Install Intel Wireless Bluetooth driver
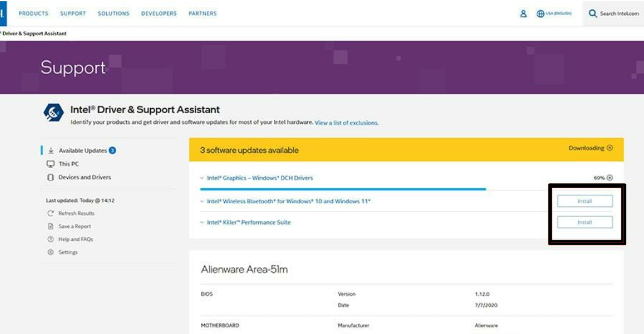Viewport: 644px width, 334px height. coord(584,201)
